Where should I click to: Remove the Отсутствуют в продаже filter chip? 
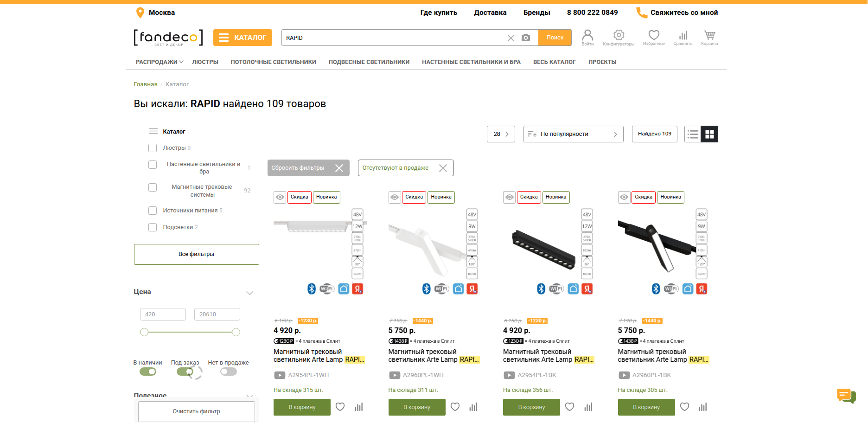coord(443,168)
